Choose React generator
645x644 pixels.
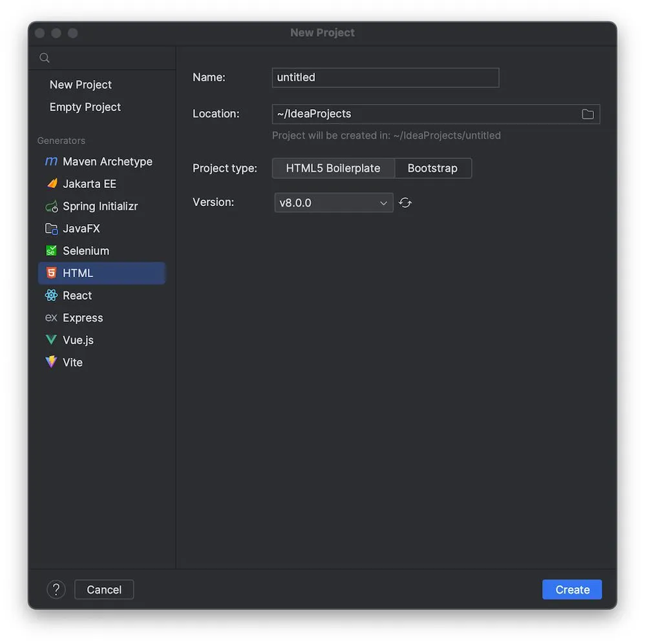coord(101,295)
